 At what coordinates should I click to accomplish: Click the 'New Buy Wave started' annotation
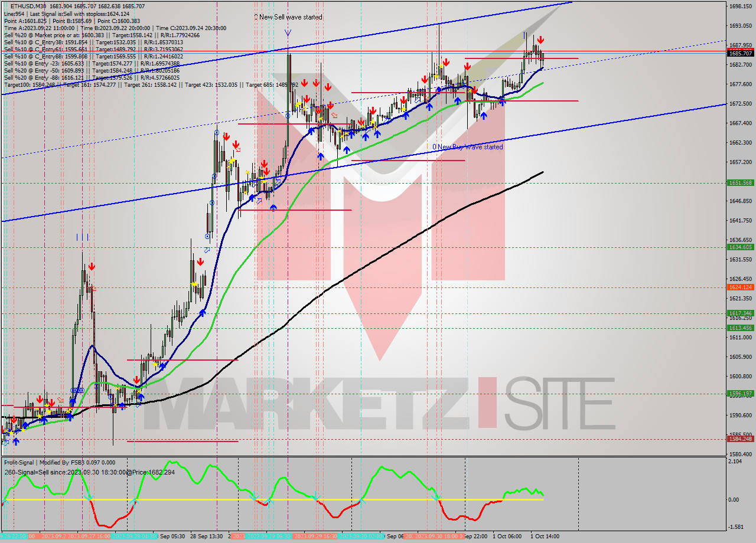(468, 147)
